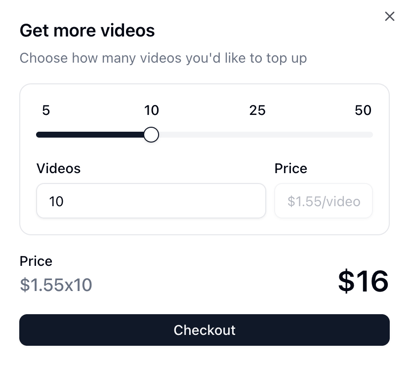The height and width of the screenshot is (365, 411).
Task: Click slider track end beneath 50 label
Action: point(369,135)
